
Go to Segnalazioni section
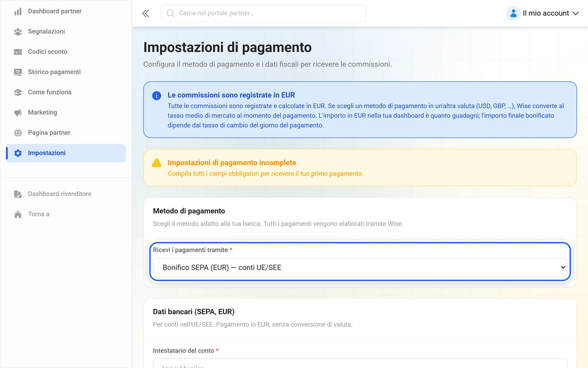[x=66, y=31]
